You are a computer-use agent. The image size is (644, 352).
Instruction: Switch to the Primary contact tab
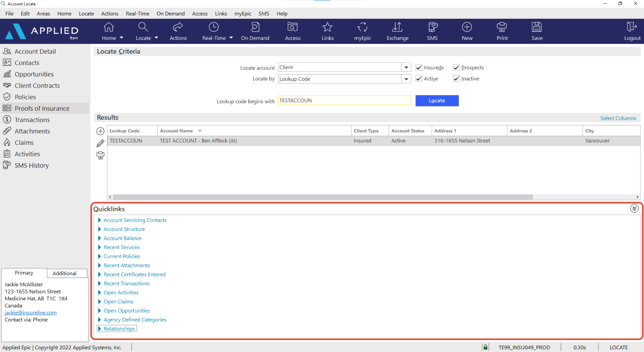click(24, 273)
